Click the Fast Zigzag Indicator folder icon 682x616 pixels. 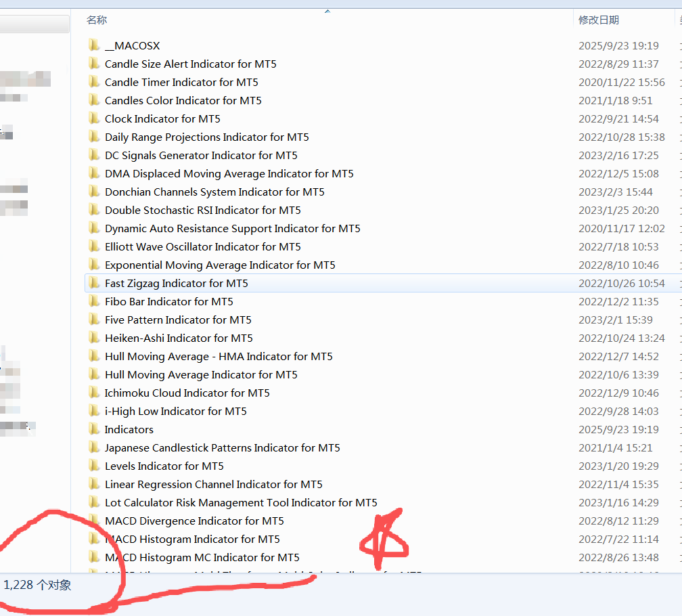(94, 283)
